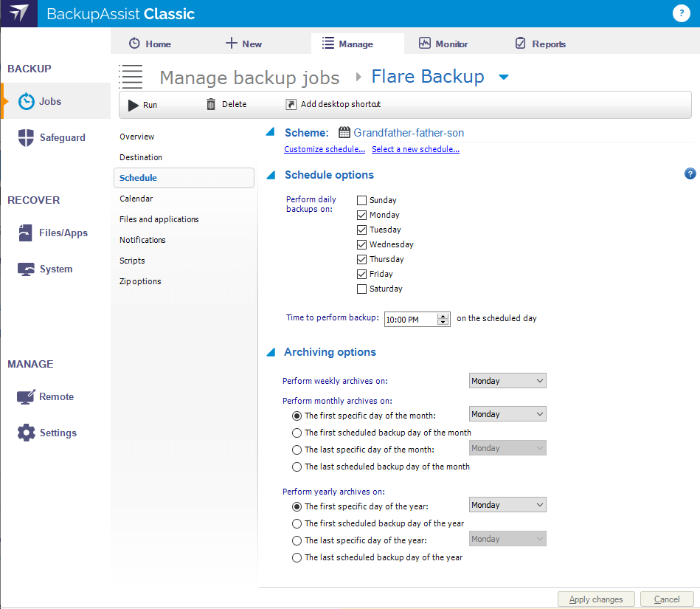Viewport: 700px width, 609px height.
Task: Select the Schedule section
Action: pos(184,178)
